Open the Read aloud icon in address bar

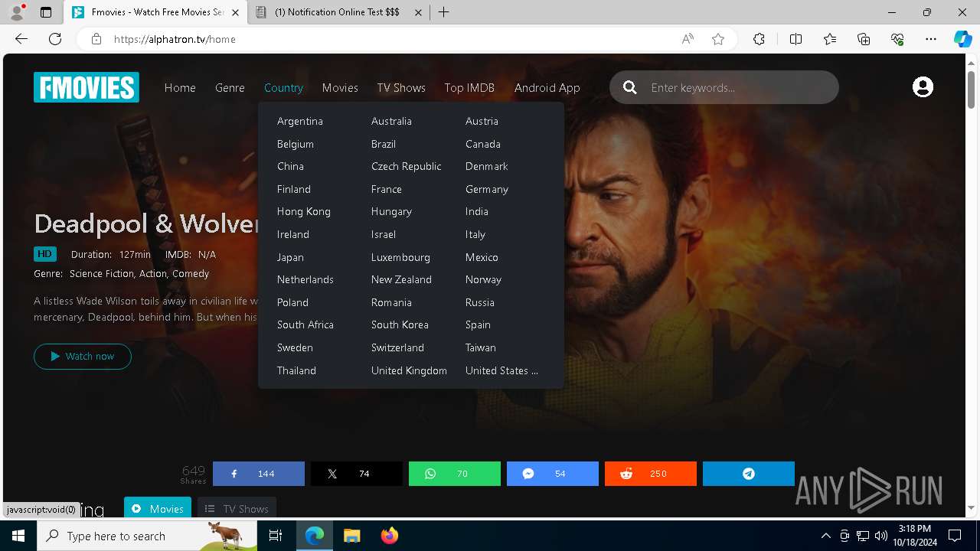(x=688, y=39)
